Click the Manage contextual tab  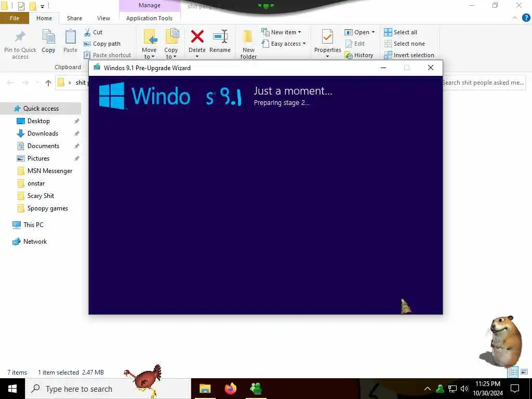coord(149,5)
